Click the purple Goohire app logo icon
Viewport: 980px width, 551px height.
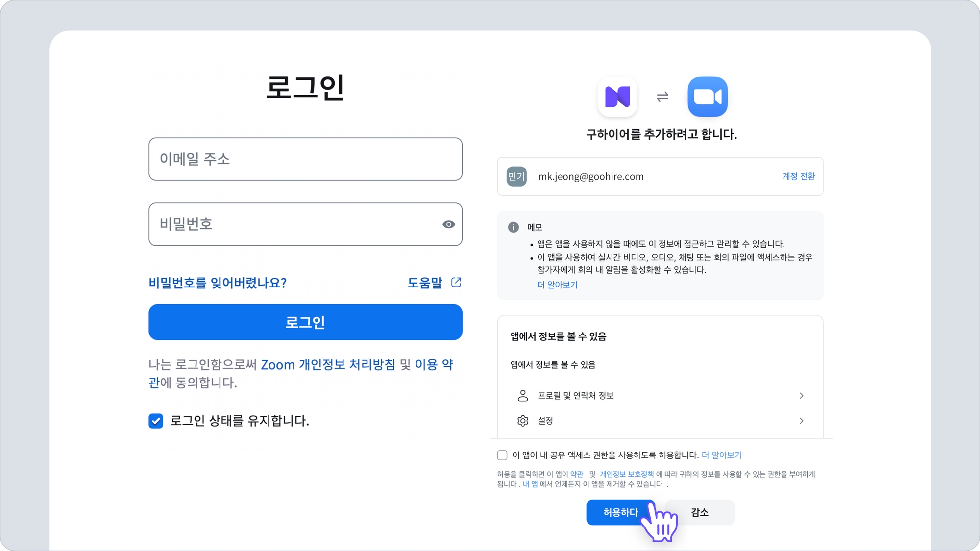(617, 96)
